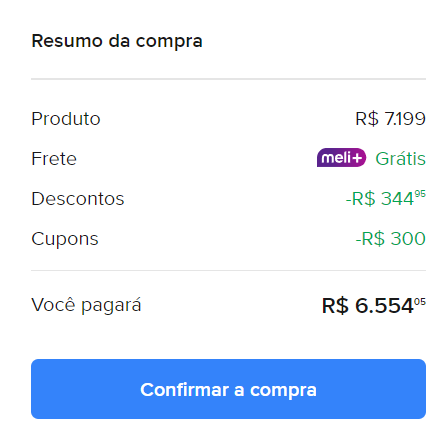Click the divider line under the heading
Image resolution: width=446 pixels, height=442 pixels.
tap(228, 79)
